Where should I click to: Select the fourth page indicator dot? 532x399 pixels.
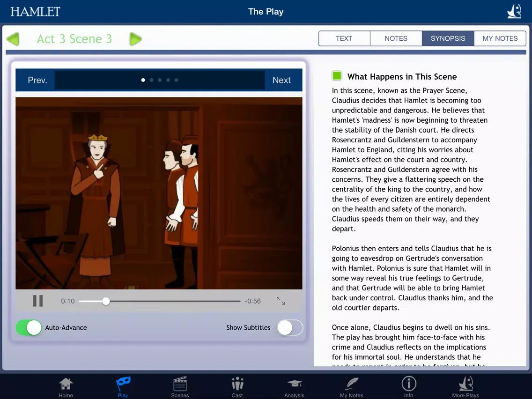168,80
